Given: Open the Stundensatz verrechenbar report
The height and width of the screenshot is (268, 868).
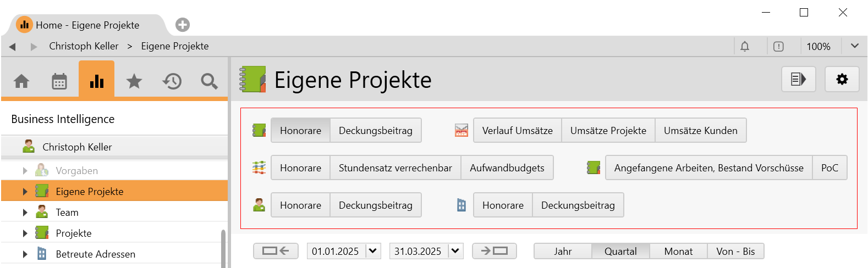Looking at the screenshot, I should (395, 168).
